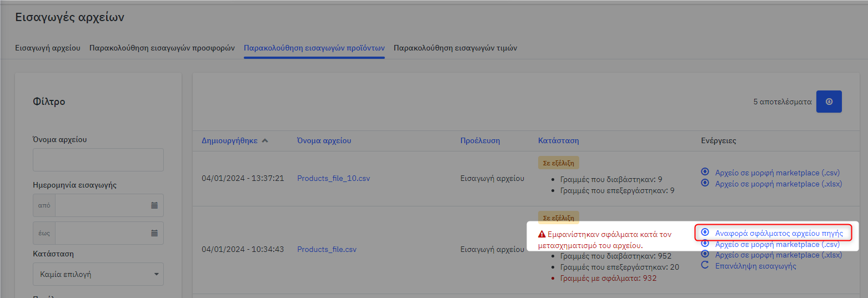Open Παρακολούθηση εισαγωγών προσφορών tab
Screen dimensions: 868x298
(162, 48)
